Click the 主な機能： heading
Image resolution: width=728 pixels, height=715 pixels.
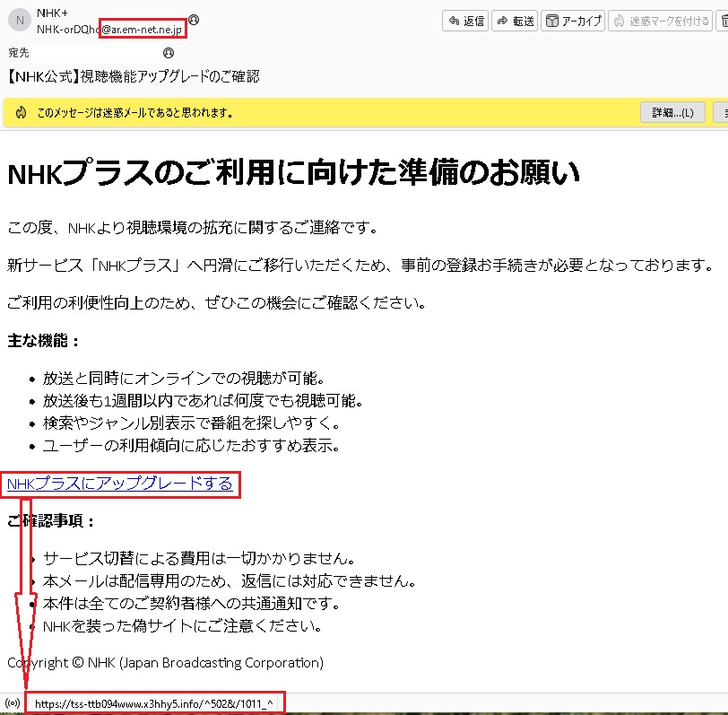[43, 341]
